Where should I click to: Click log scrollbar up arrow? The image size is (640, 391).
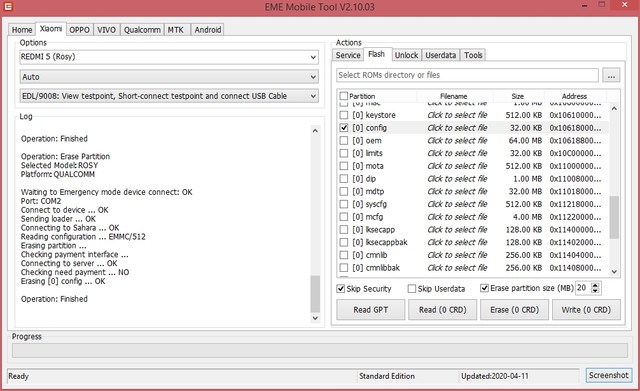[x=315, y=131]
